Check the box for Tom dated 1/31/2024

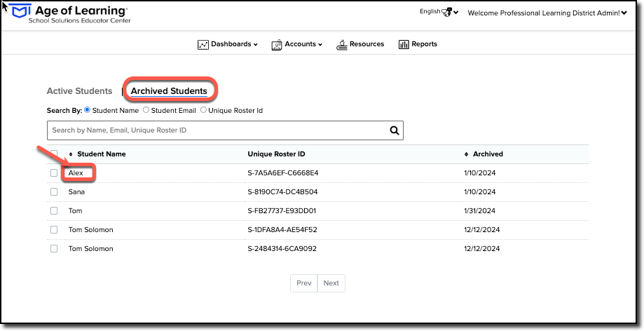point(54,210)
